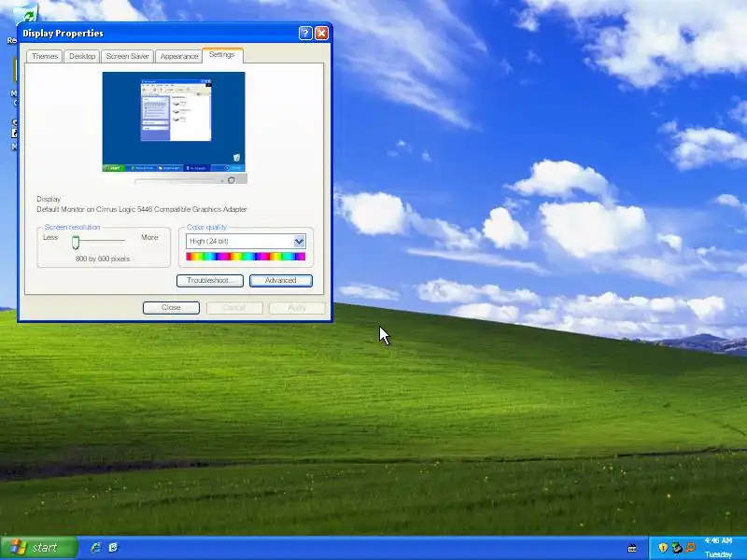Click the greyed-out Apply button

(x=297, y=308)
